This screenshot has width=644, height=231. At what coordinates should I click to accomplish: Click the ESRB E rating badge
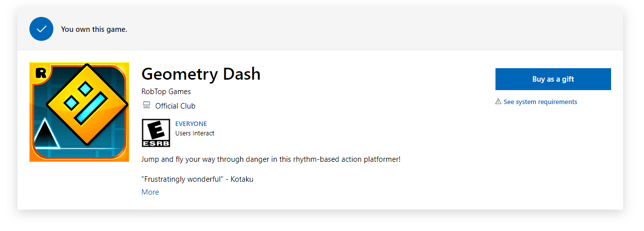click(156, 133)
